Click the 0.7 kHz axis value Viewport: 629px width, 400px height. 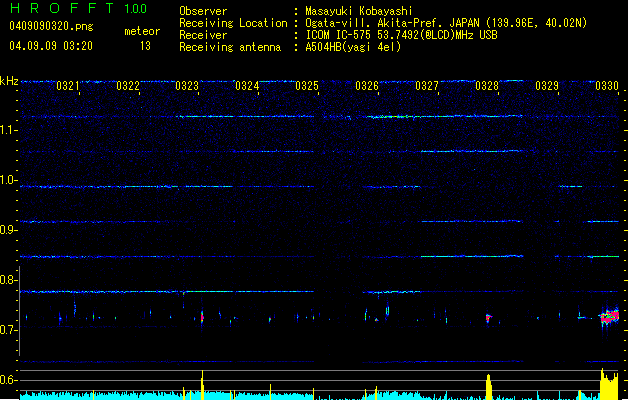[9, 330]
